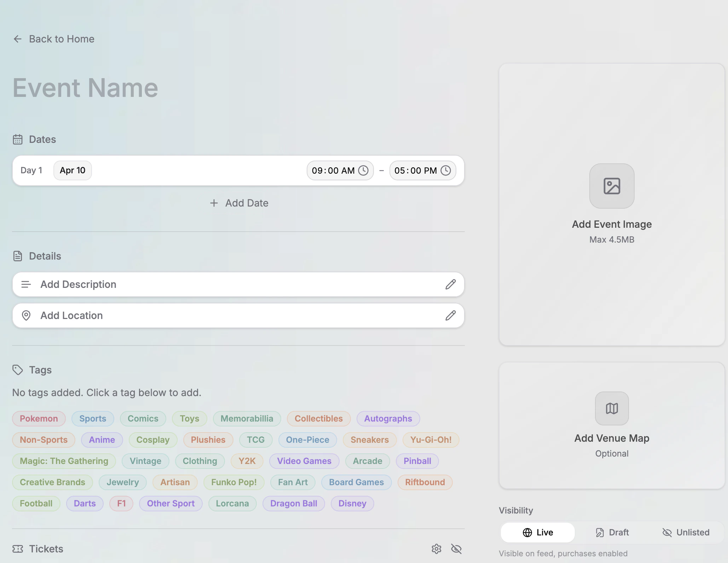This screenshot has width=728, height=563.
Task: Click the pencil icon in Add Location
Action: [x=450, y=315]
